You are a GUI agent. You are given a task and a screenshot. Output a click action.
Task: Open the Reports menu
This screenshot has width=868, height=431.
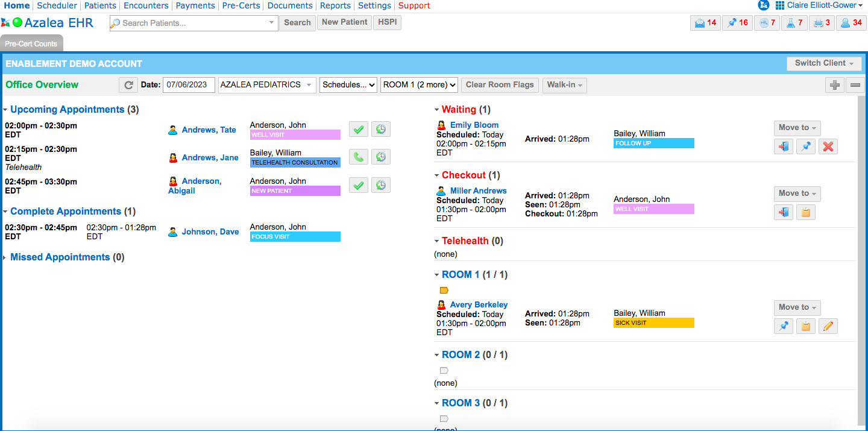click(335, 5)
